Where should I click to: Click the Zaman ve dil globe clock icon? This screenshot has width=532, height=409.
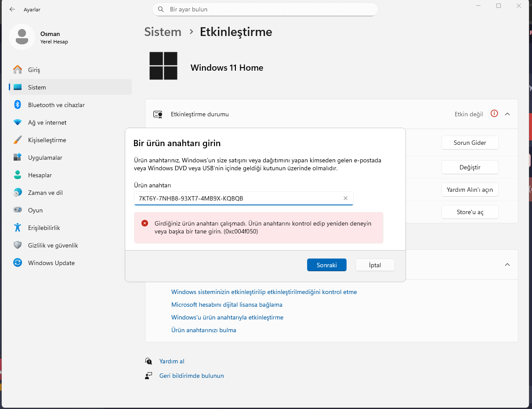click(18, 193)
